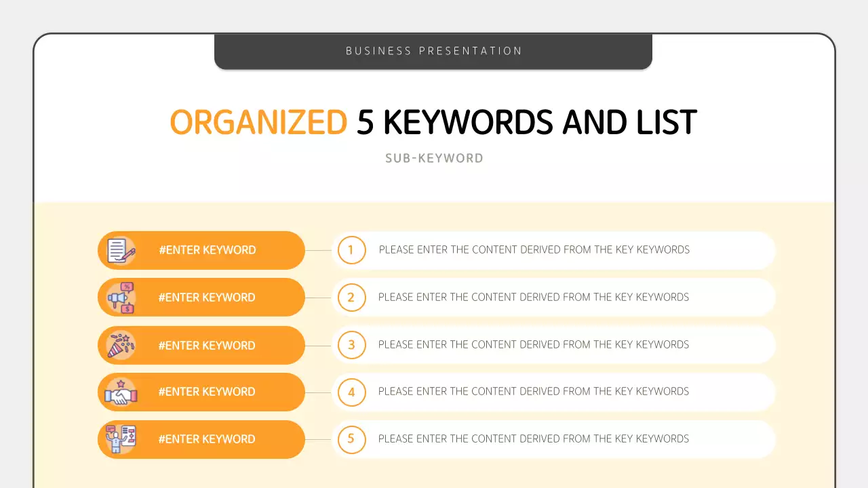Screen dimensions: 868x488
Task: Select the content text beside number 4
Action: 534,392
